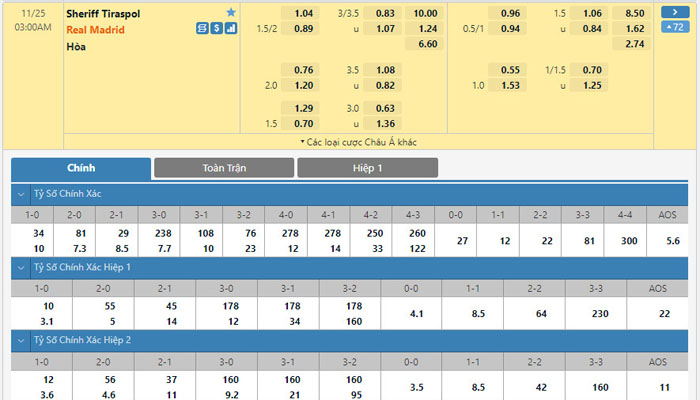
Task: Expand 'Các loại cược Châu Á khác'
Action: [x=358, y=142]
